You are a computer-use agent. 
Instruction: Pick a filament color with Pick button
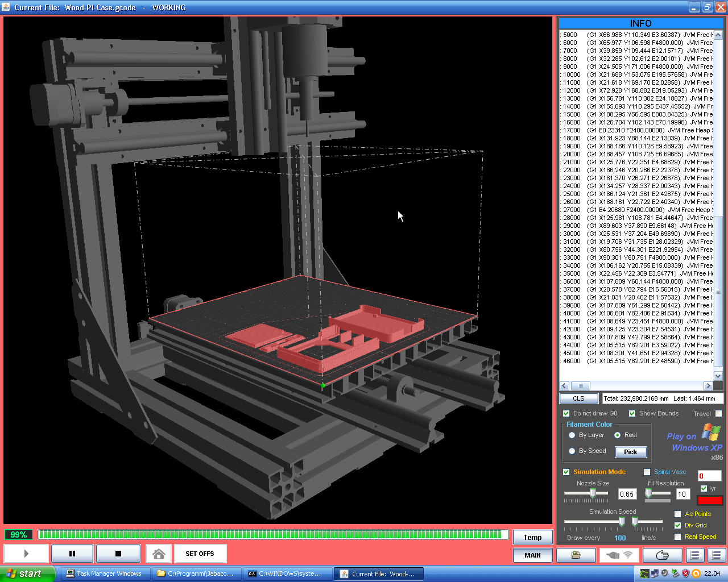pyautogui.click(x=631, y=452)
